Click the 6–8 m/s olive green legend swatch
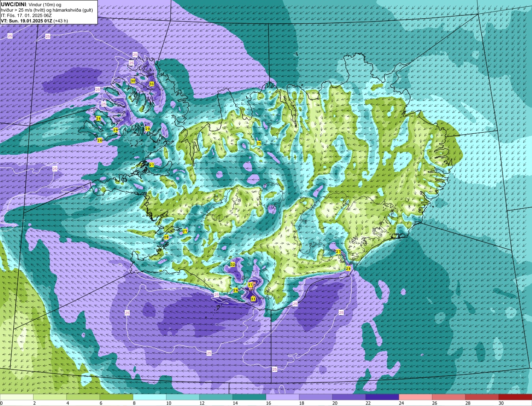This screenshot has height=406, width=532. [116, 397]
